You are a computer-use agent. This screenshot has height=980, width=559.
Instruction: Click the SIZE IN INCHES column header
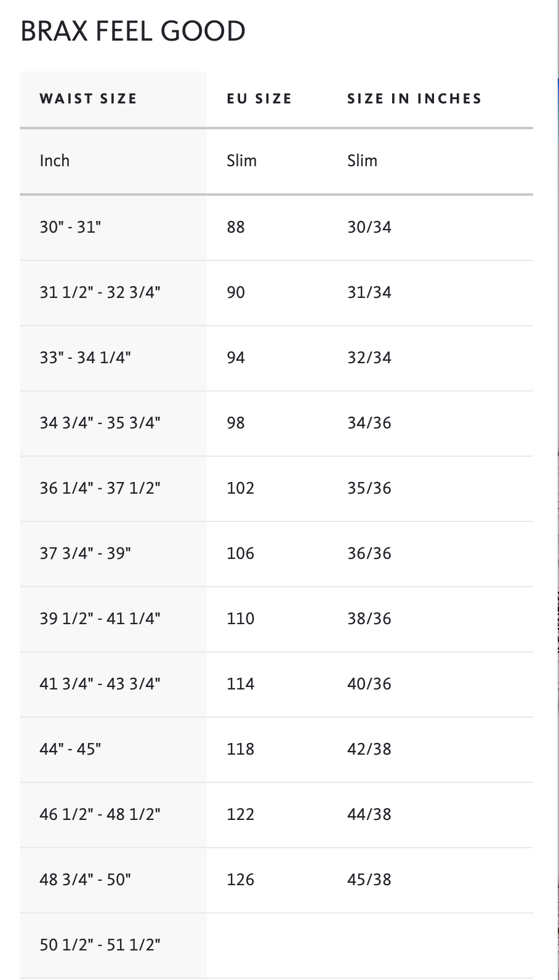point(414,98)
